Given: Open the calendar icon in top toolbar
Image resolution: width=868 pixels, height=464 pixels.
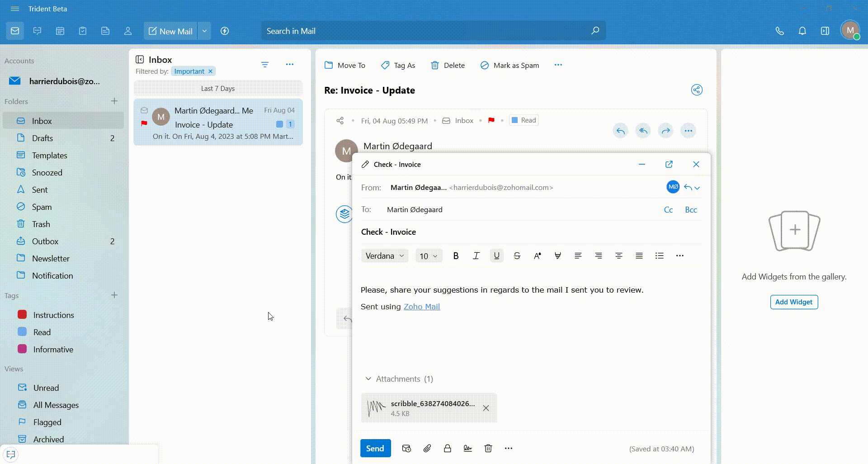Looking at the screenshot, I should pos(60,31).
